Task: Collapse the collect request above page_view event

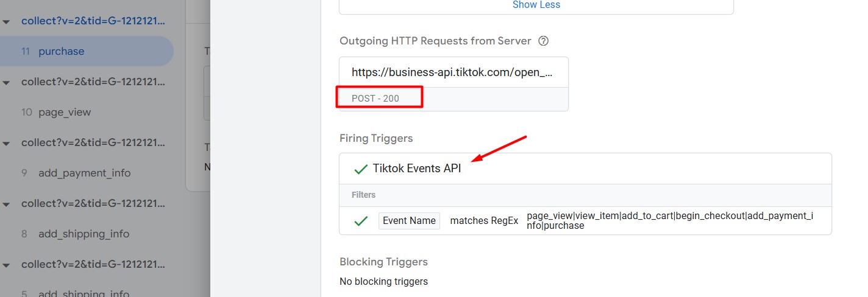Action: pyautogui.click(x=7, y=82)
